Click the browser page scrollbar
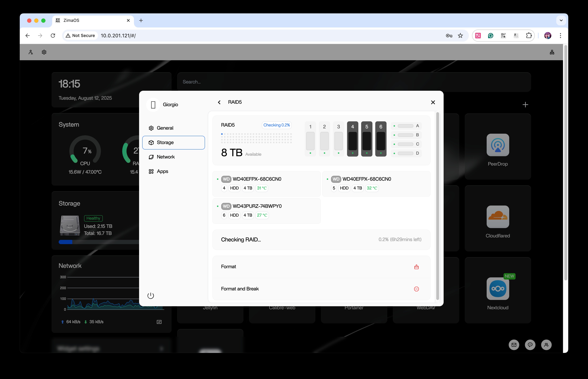 point(566,162)
